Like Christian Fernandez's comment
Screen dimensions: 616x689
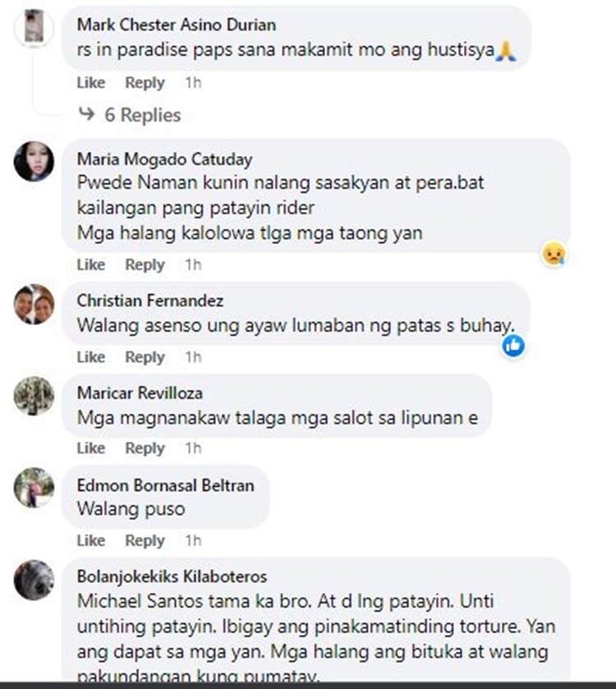(91, 356)
